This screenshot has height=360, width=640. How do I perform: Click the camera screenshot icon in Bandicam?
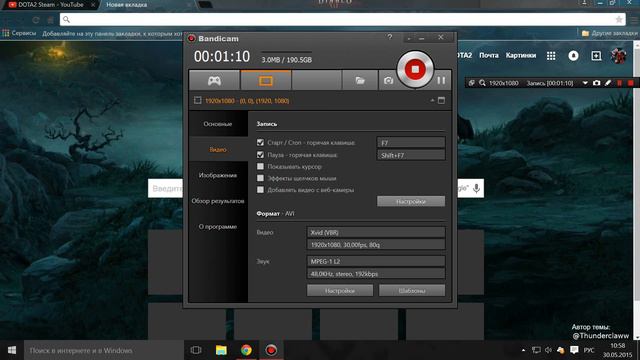coord(388,81)
